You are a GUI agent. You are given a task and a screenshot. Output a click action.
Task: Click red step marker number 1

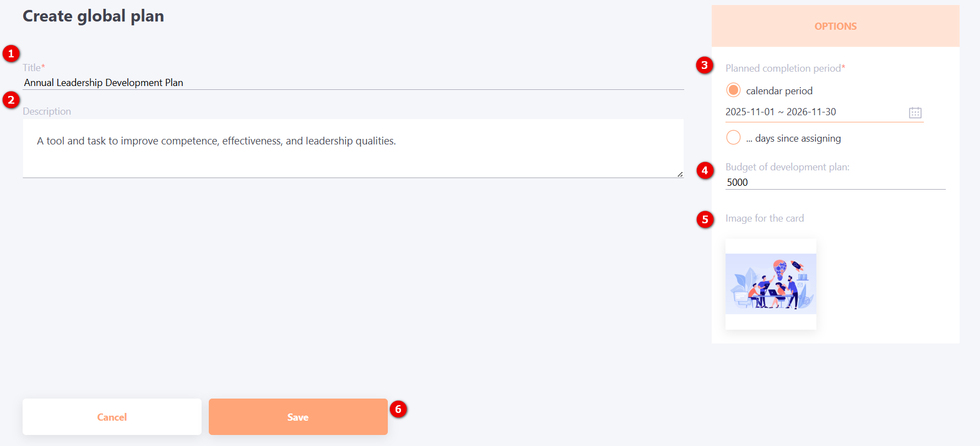coord(11,53)
